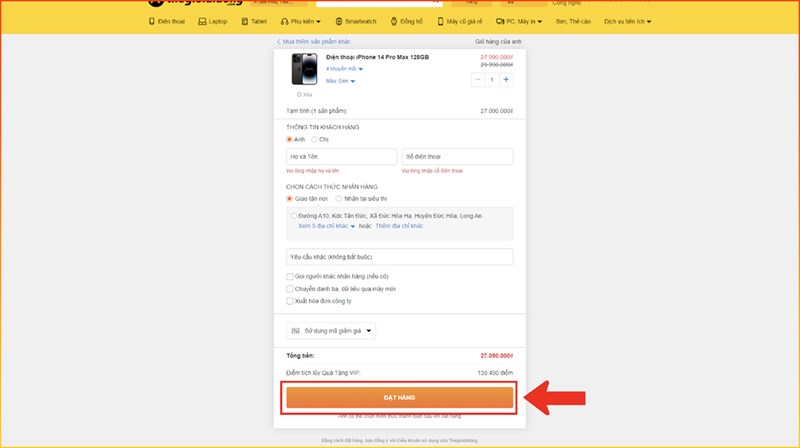This screenshot has height=448, width=800.
Task: Select the Chị radio button
Action: [x=314, y=139]
